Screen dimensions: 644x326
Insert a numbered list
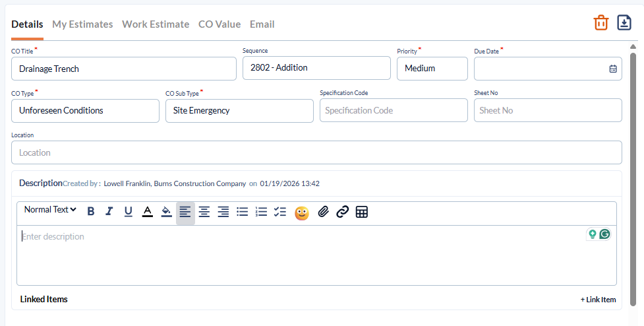click(261, 212)
